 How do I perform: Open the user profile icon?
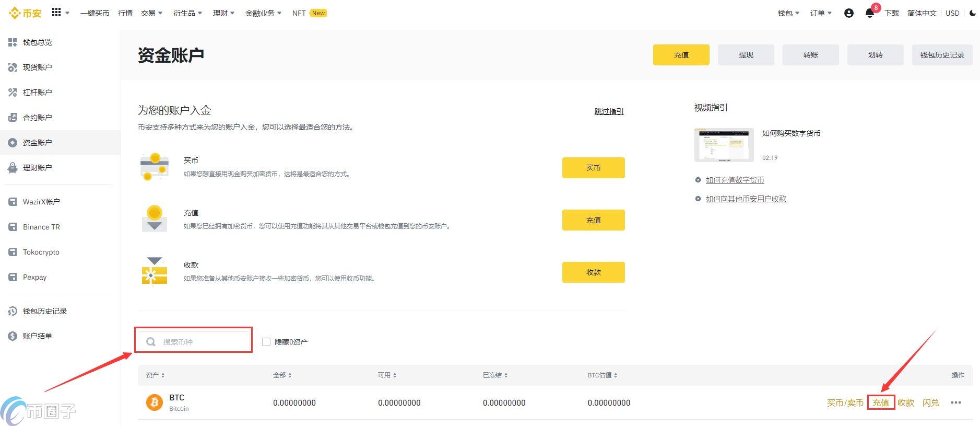pos(849,13)
